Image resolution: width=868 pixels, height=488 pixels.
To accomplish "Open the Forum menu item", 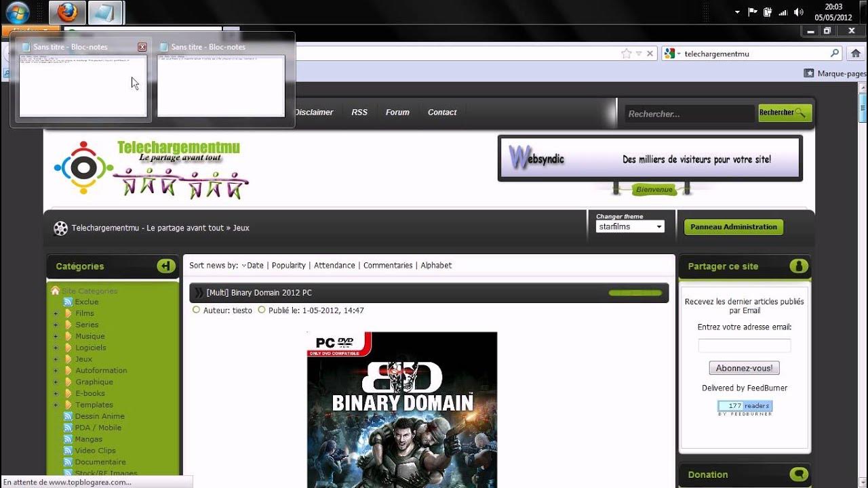I will pyautogui.click(x=397, y=113).
